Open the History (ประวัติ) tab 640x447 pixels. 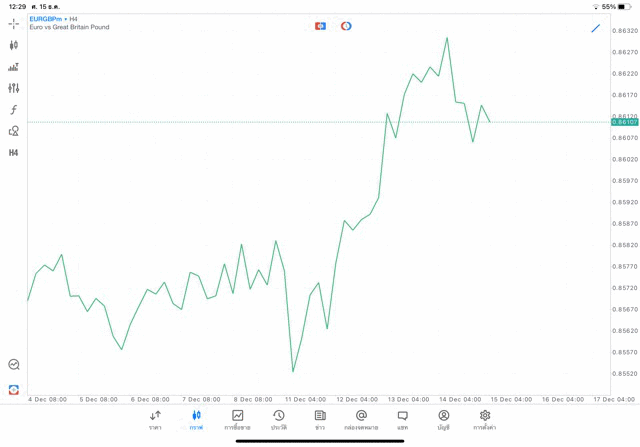click(279, 420)
